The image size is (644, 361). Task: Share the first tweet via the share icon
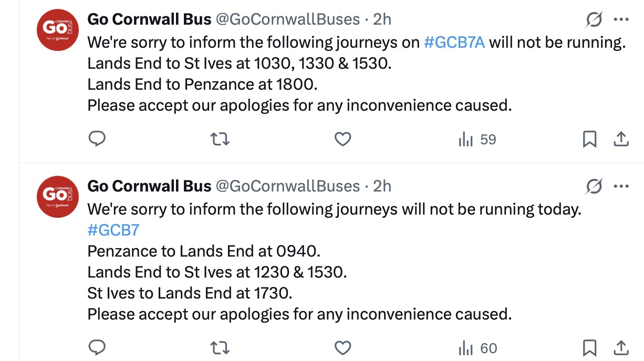pos(620,139)
